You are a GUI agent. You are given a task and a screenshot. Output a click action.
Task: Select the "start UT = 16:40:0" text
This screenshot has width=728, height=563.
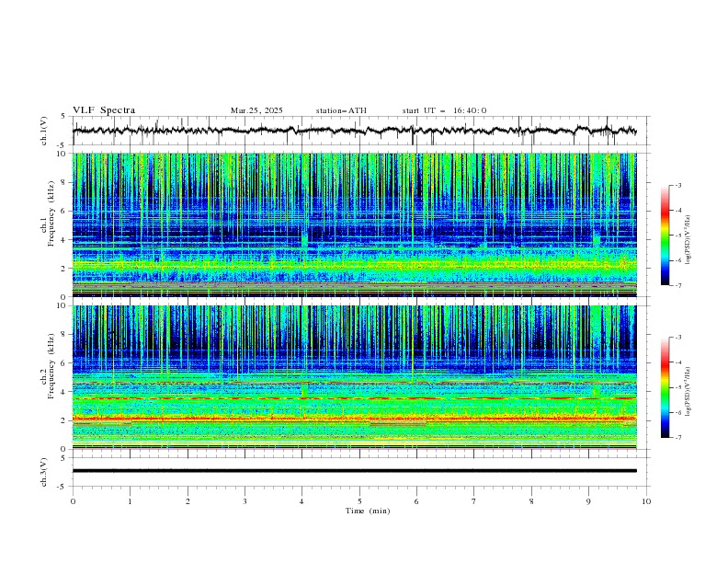pos(444,110)
